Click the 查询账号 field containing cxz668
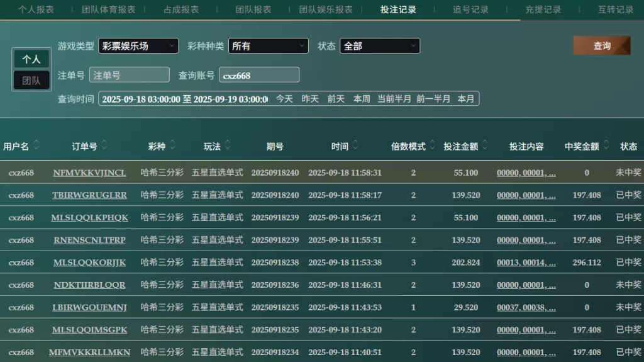 tap(258, 75)
